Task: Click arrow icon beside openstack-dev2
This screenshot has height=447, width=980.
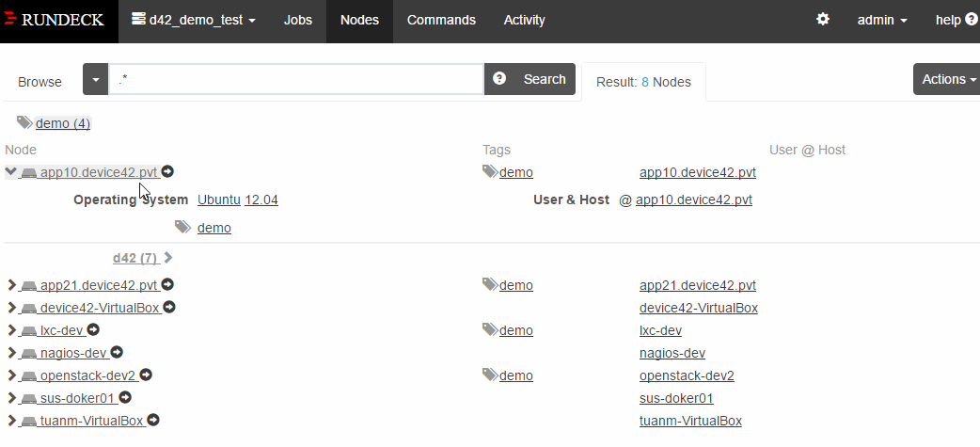Action: pos(146,375)
